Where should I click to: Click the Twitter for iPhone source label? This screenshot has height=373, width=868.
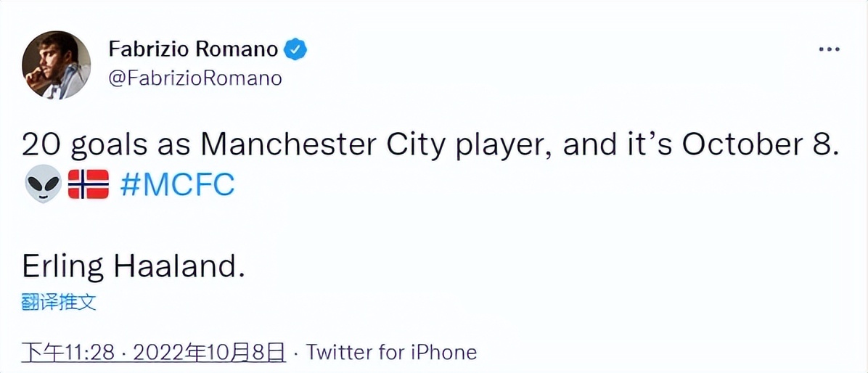tap(392, 353)
